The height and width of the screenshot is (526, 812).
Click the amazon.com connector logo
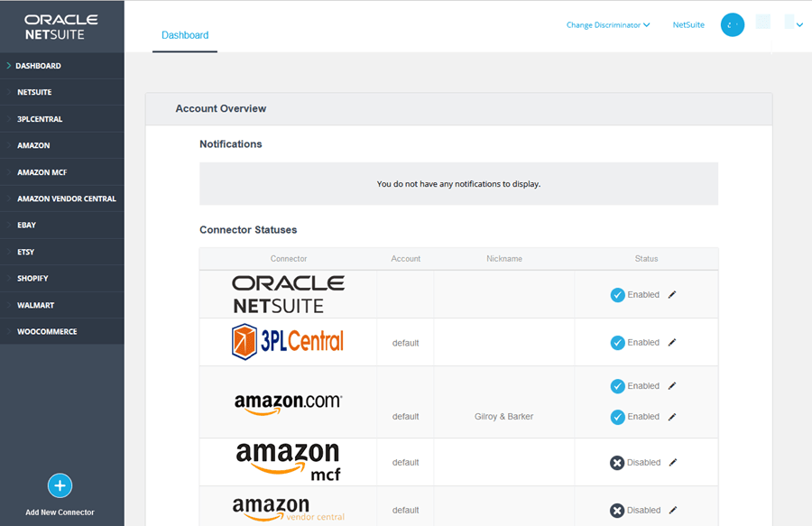(289, 404)
